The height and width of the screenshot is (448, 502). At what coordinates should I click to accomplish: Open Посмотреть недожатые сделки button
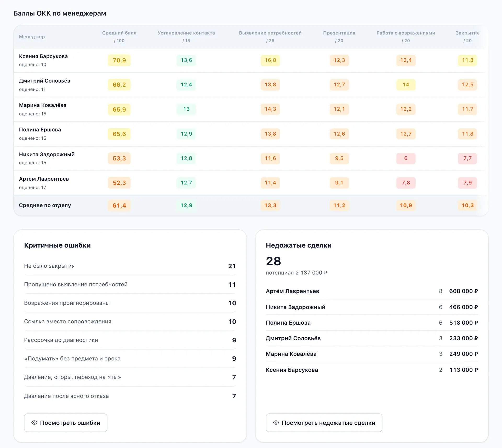324,423
